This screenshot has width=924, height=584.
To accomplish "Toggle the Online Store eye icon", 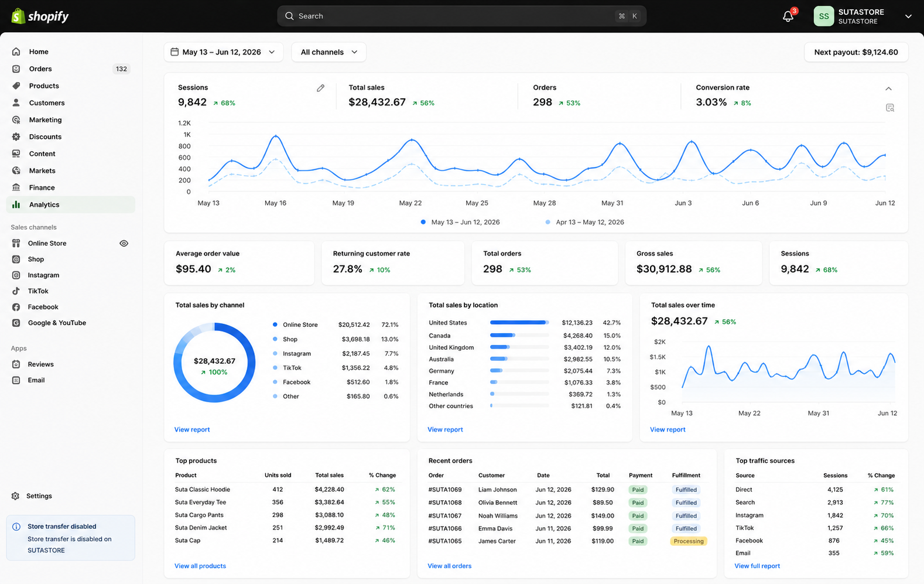I will [124, 243].
